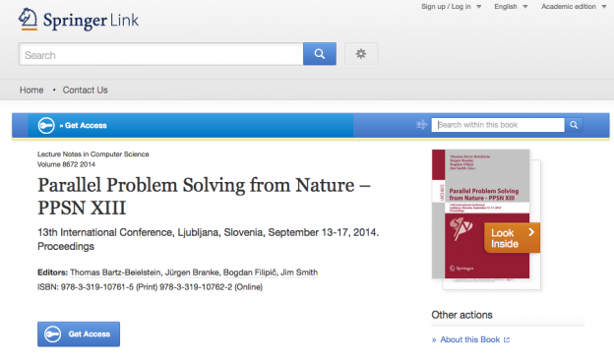Click search-within-book magnifier icon
Viewport: 614px width, 364px height.
click(574, 125)
